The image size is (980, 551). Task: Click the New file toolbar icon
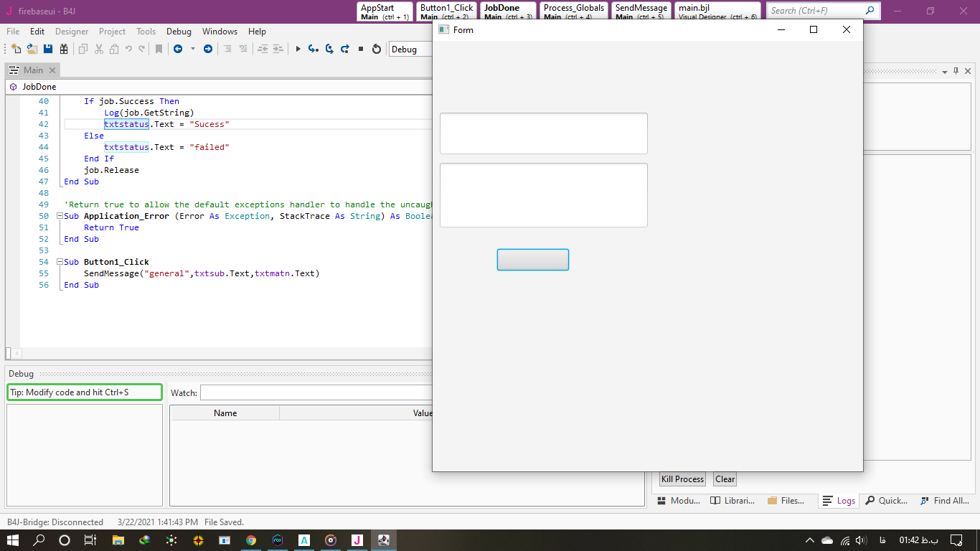click(x=17, y=49)
